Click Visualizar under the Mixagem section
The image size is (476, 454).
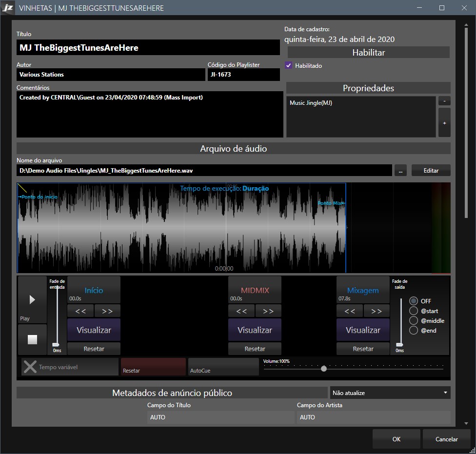pos(363,330)
